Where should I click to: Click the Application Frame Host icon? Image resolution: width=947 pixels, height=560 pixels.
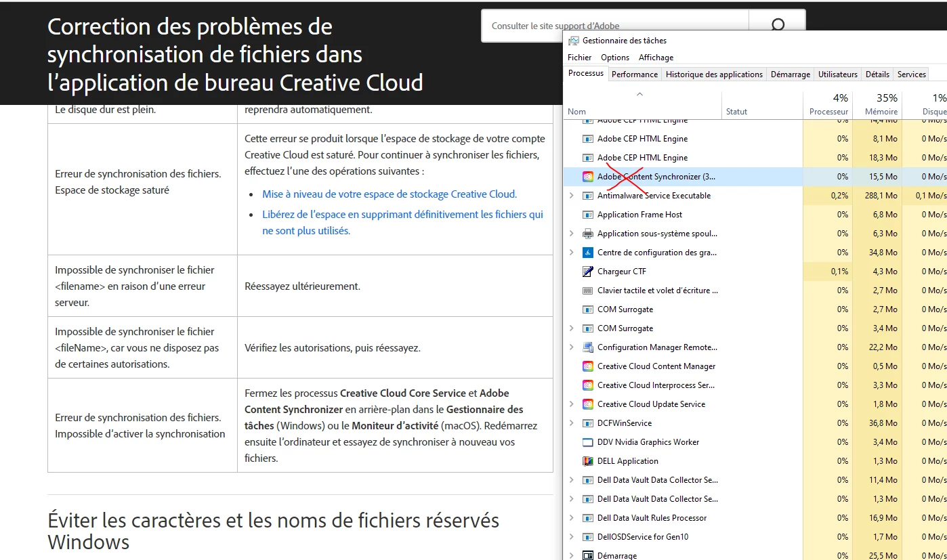click(588, 215)
